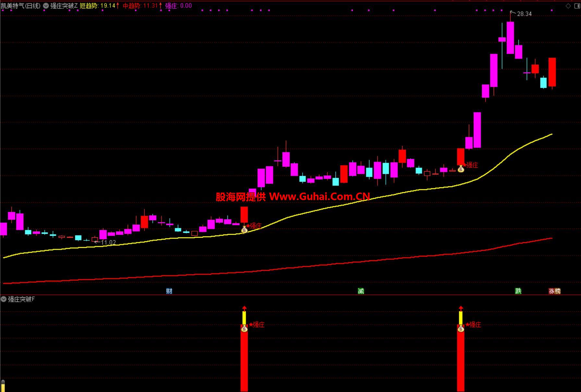Viewport: 581px width, 392px height.
Task: Click the blue 财 event marker
Action: click(169, 291)
